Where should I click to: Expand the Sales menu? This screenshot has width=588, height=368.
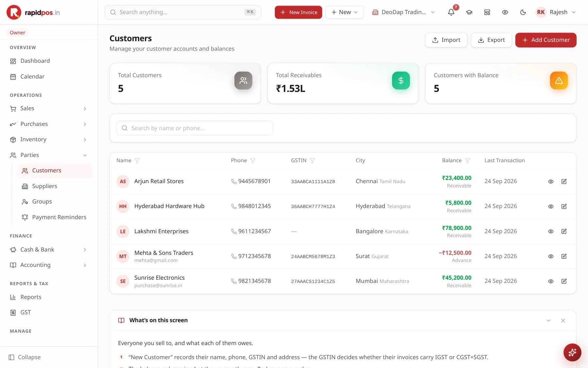(49, 108)
